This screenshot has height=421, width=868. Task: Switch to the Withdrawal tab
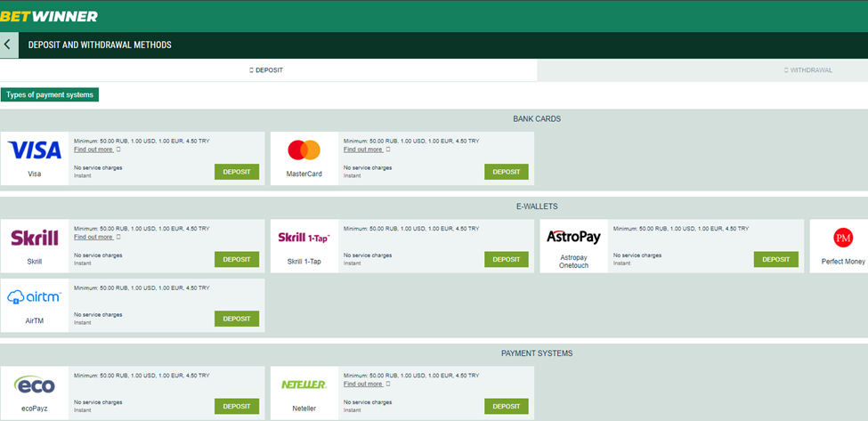(x=807, y=69)
